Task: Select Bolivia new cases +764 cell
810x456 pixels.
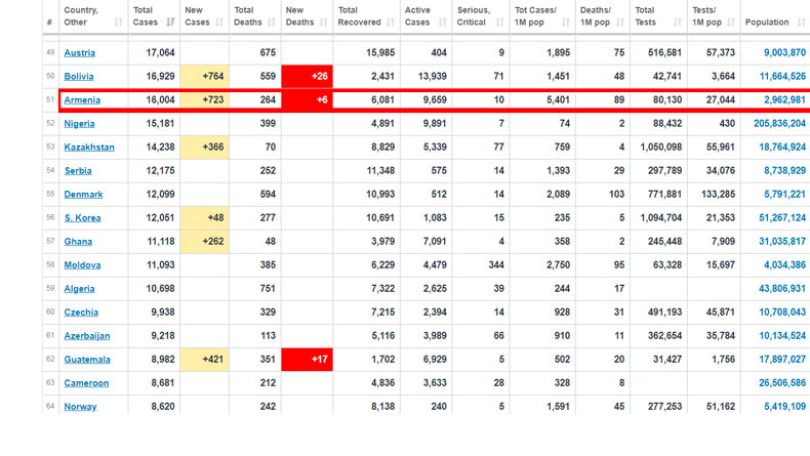Action: point(205,76)
